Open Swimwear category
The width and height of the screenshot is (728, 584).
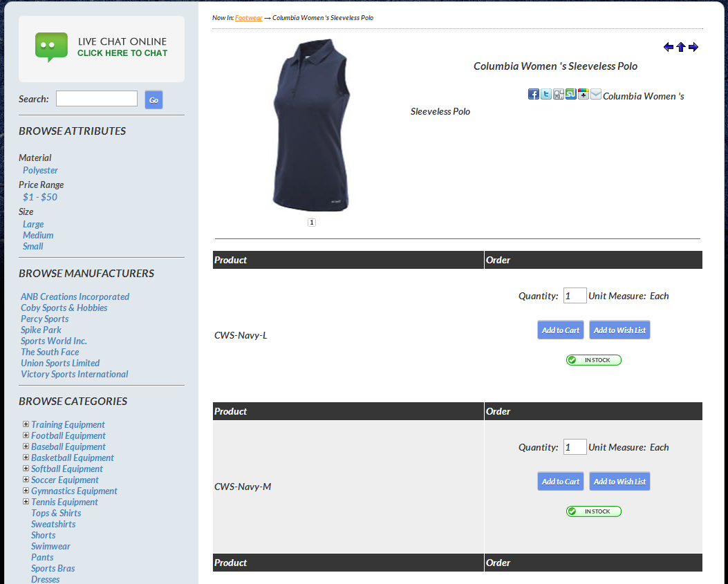tap(50, 547)
